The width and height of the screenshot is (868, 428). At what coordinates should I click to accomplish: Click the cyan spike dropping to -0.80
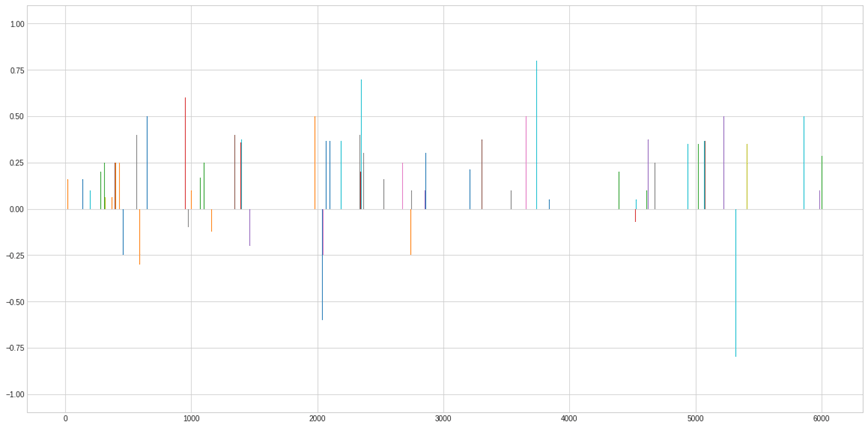[735, 283]
